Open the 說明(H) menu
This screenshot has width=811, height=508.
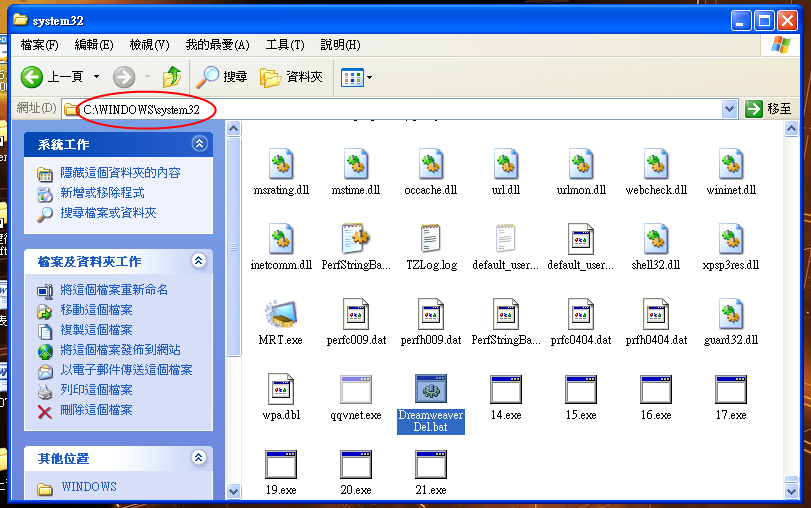pos(340,45)
